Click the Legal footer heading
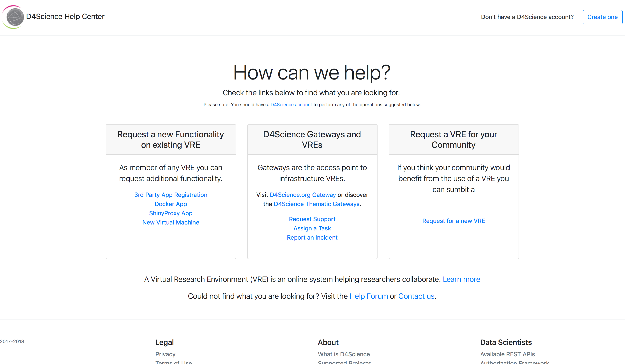 (x=164, y=342)
